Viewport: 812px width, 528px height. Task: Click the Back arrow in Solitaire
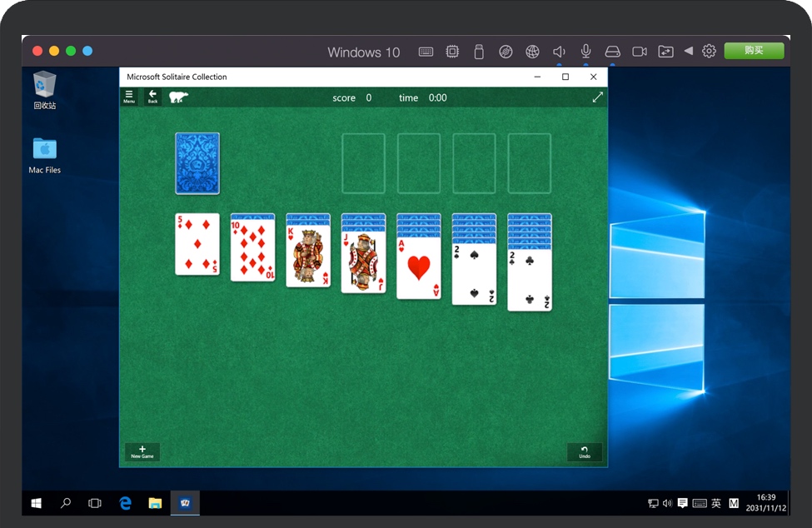[x=152, y=97]
